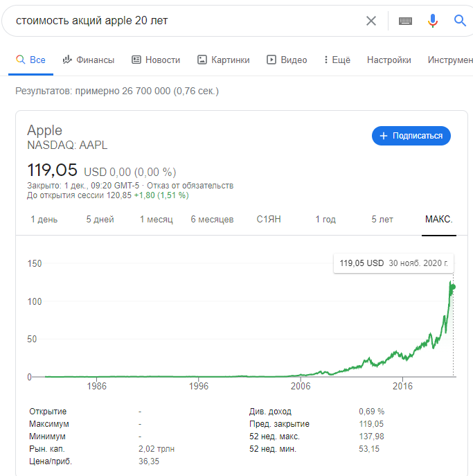Click the green chart endpoint marker

454,286
